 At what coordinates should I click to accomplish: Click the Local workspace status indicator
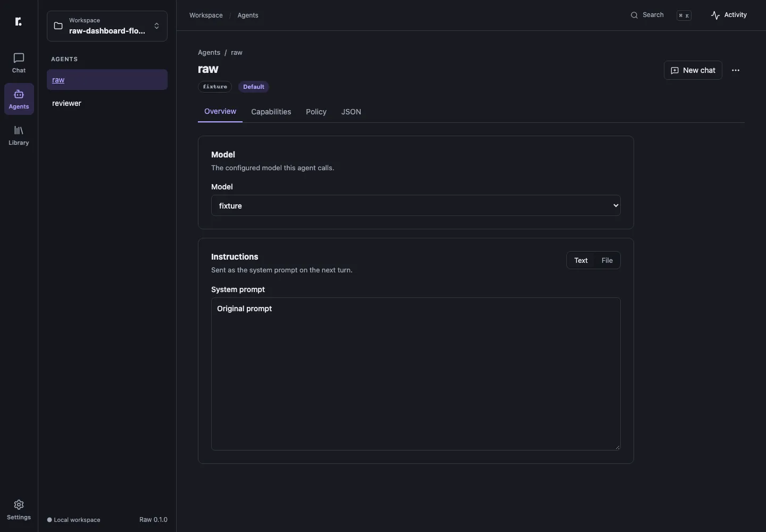coord(74,520)
